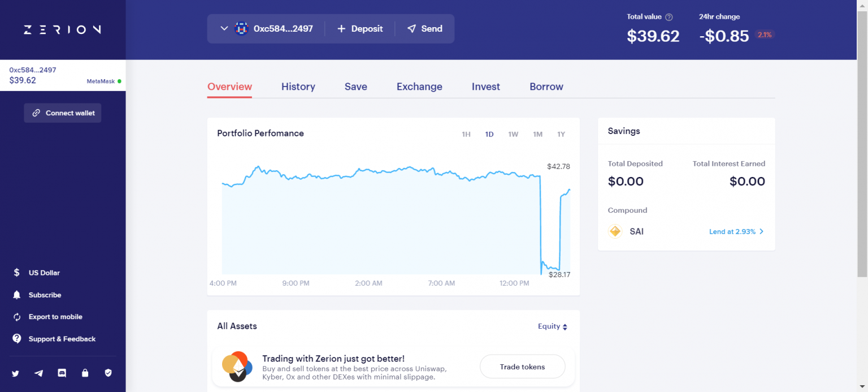Screen dimensions: 868x392
Task: Open the Exchange tab
Action: [419, 87]
